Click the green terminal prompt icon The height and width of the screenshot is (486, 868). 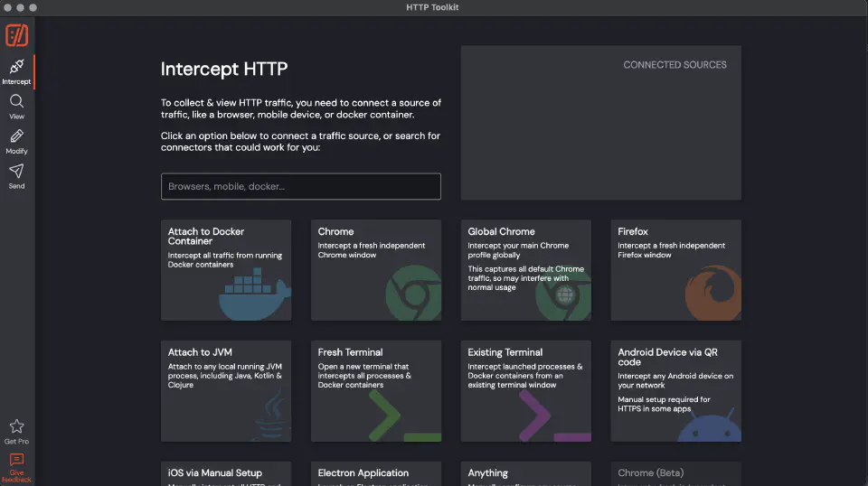(404, 416)
